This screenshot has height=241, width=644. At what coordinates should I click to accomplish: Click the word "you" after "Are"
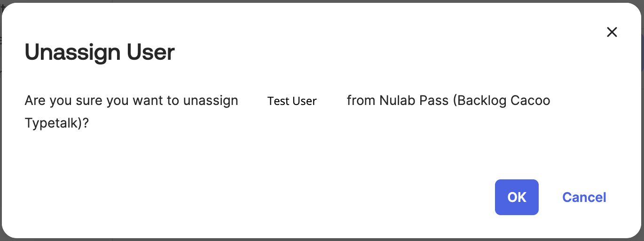coord(57,101)
